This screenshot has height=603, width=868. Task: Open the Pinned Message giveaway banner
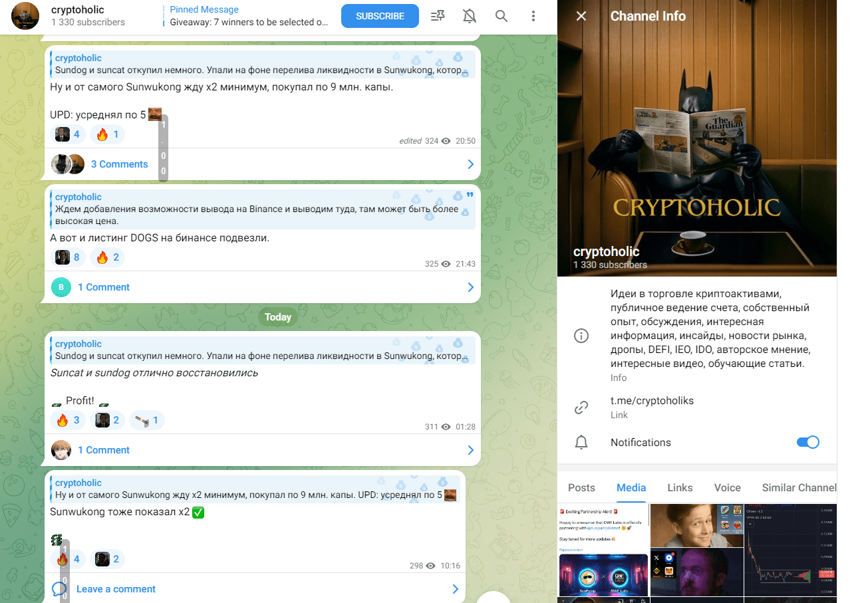point(247,16)
